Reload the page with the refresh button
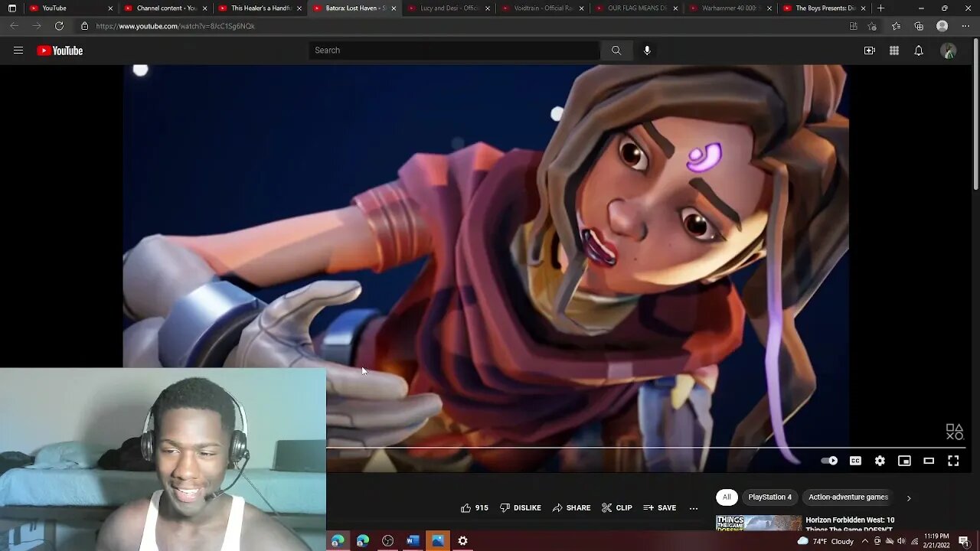Viewport: 980px width, 551px height. click(x=59, y=26)
